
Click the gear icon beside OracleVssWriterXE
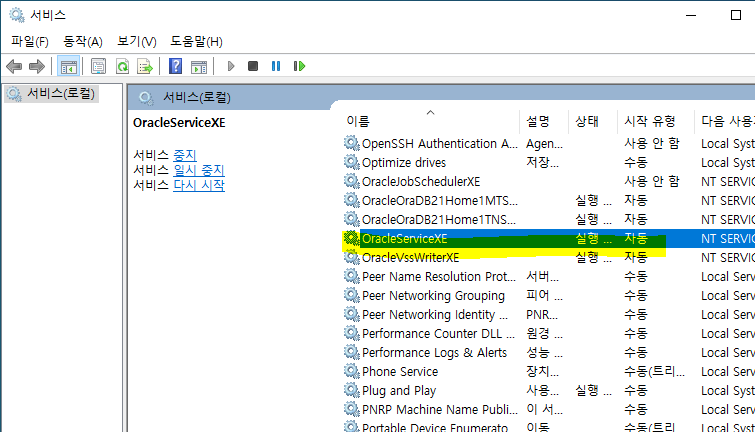[x=351, y=257]
